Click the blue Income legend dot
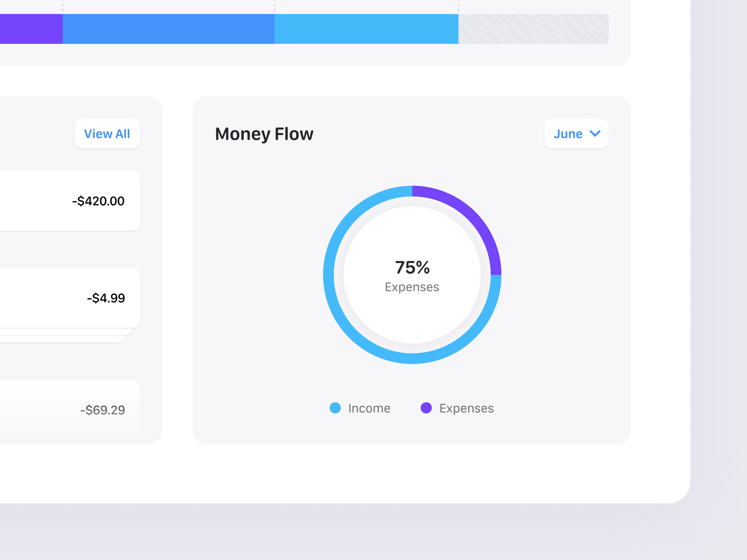 pos(335,408)
